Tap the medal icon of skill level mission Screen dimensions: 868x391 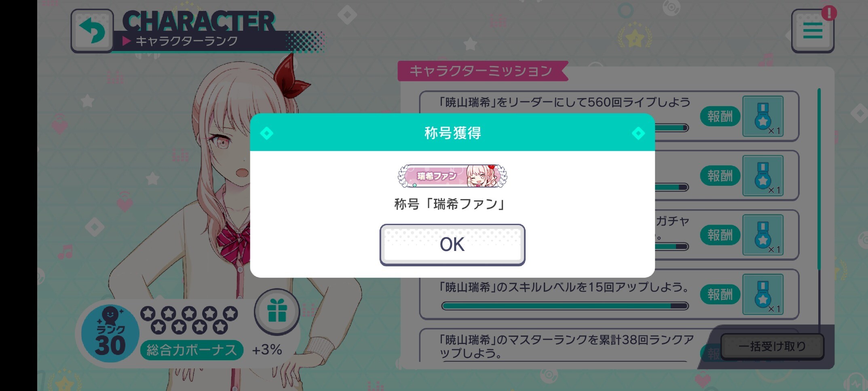pos(763,294)
